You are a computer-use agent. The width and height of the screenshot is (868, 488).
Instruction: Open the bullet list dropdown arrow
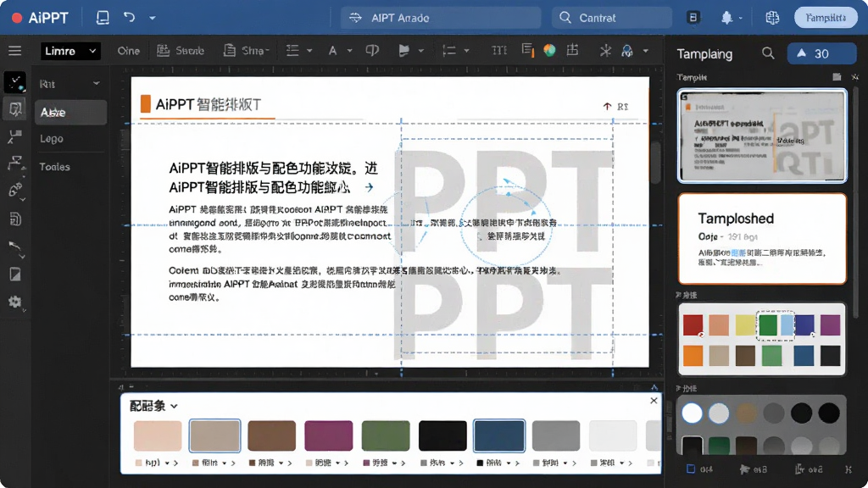coord(309,51)
